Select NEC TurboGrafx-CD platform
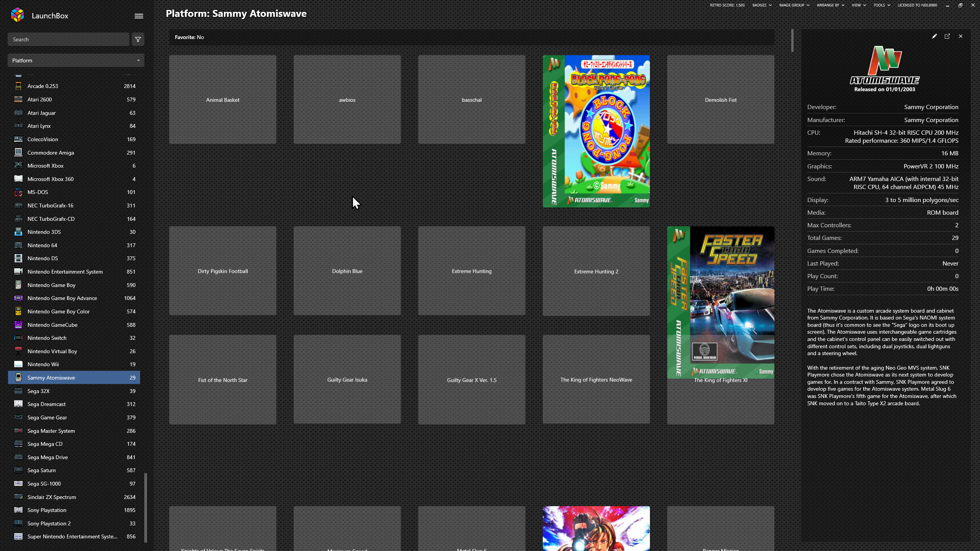 [74, 219]
